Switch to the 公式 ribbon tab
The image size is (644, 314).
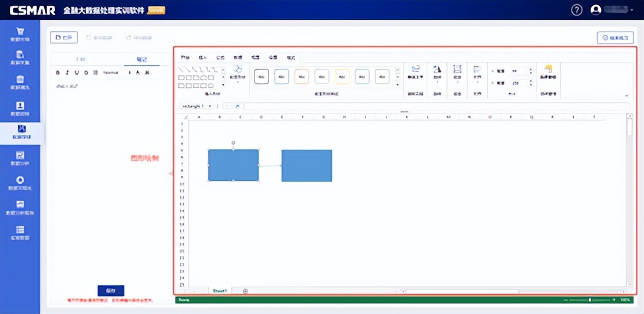coord(220,57)
